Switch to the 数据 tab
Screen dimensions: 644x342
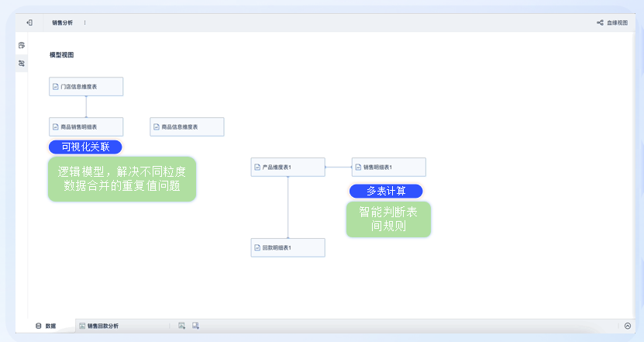tap(46, 326)
